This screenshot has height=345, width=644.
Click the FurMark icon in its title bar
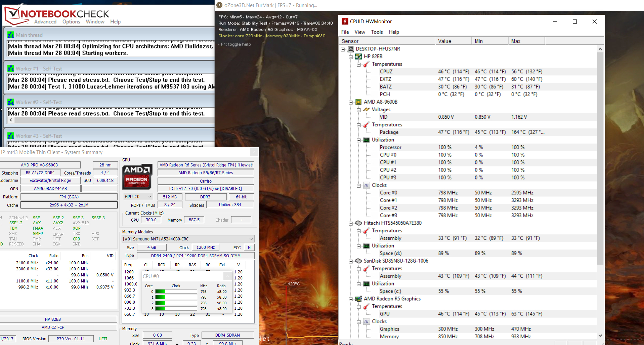click(219, 5)
